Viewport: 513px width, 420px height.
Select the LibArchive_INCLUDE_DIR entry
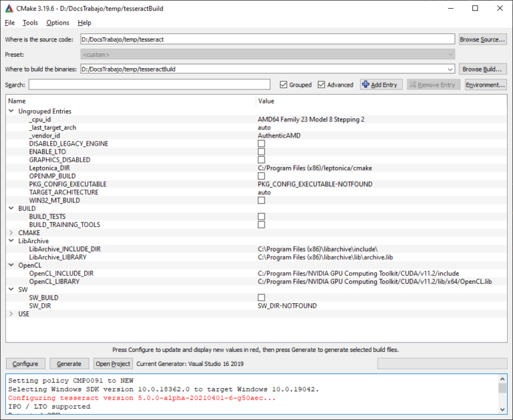pyautogui.click(x=65, y=249)
